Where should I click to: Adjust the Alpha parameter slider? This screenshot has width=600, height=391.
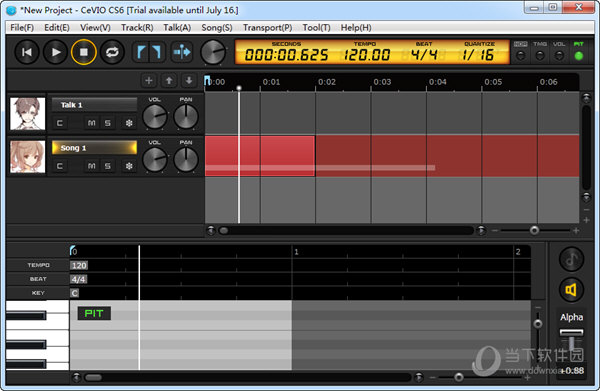pyautogui.click(x=571, y=332)
